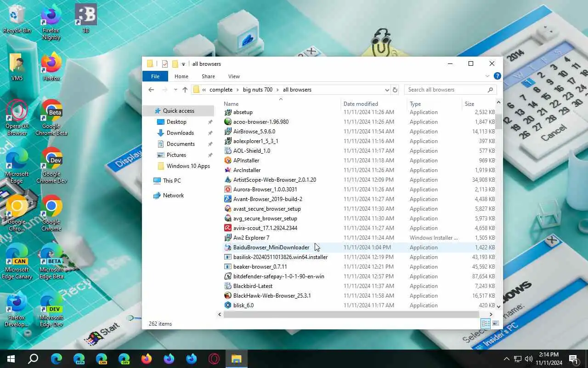Open the Start menu
The image size is (588, 368).
pos(11,359)
